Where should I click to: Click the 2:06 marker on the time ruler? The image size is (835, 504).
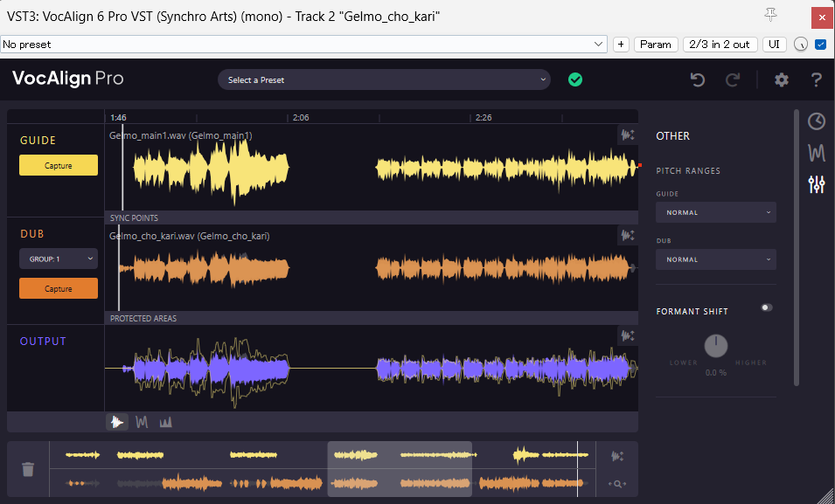coord(301,118)
